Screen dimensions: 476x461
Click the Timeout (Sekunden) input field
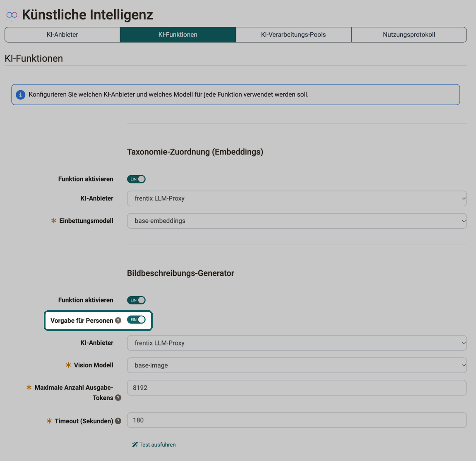coord(297,420)
